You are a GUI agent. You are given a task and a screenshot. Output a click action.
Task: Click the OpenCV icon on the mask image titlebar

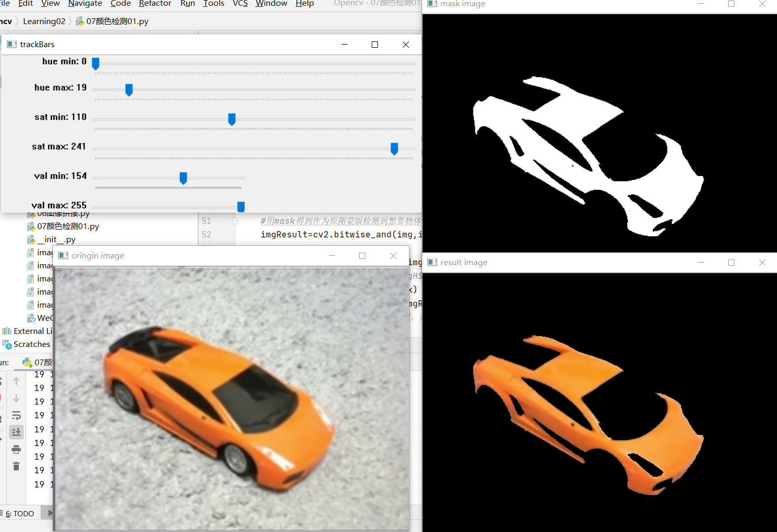[x=433, y=4]
